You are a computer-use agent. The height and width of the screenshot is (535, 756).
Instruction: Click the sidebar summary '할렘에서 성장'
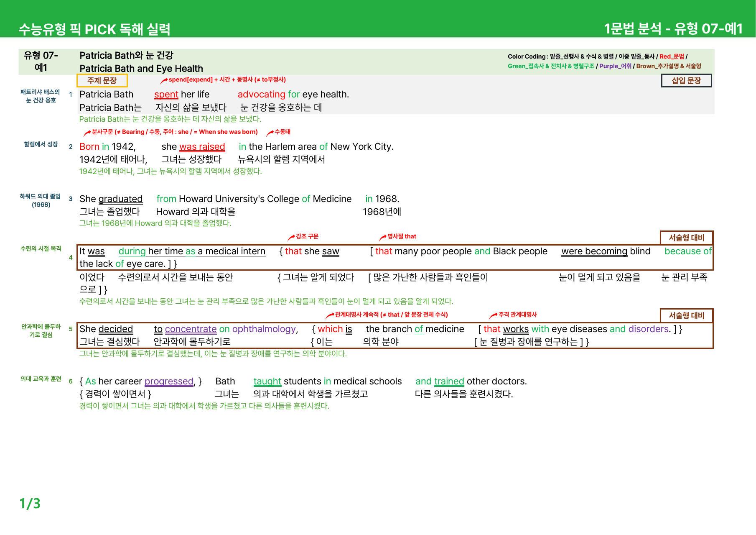[x=41, y=144]
